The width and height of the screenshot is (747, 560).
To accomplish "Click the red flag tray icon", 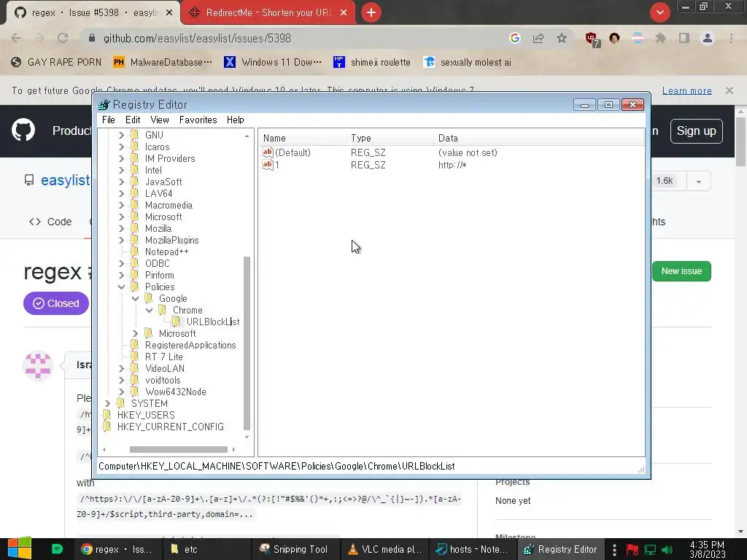I will point(632,550).
